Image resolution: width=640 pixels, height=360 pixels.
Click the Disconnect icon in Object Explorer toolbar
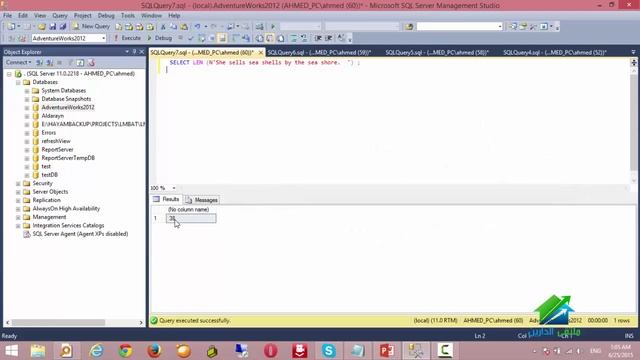[x=50, y=62]
